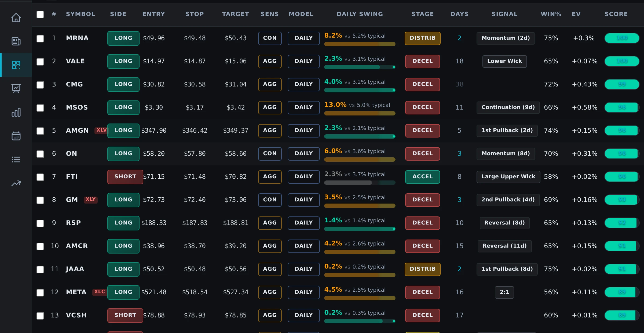
Task: Check the VALE row checkbox
Action: [x=40, y=61]
